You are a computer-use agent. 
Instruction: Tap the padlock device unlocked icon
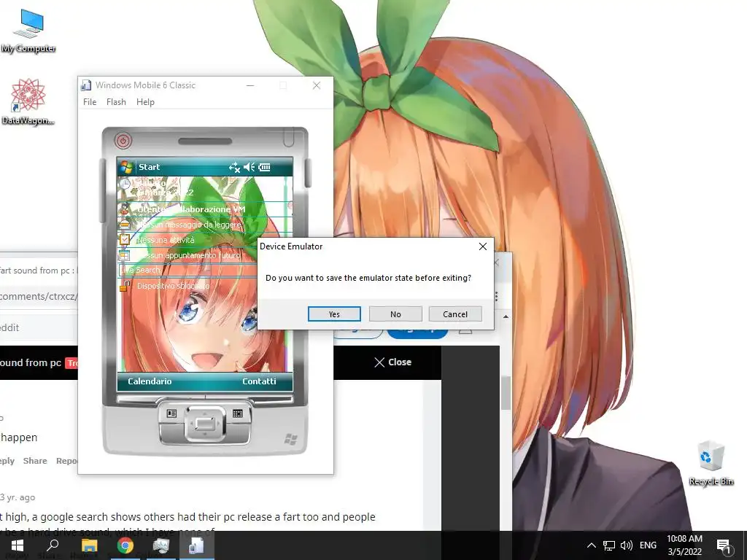[x=125, y=286]
